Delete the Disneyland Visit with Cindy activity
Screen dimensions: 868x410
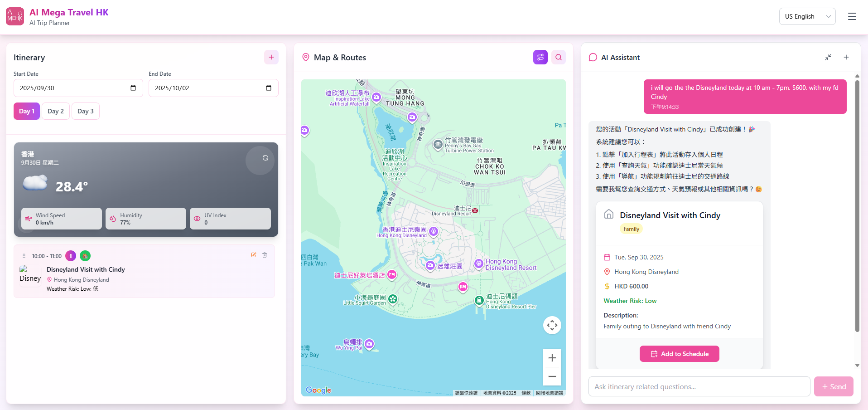click(x=265, y=255)
